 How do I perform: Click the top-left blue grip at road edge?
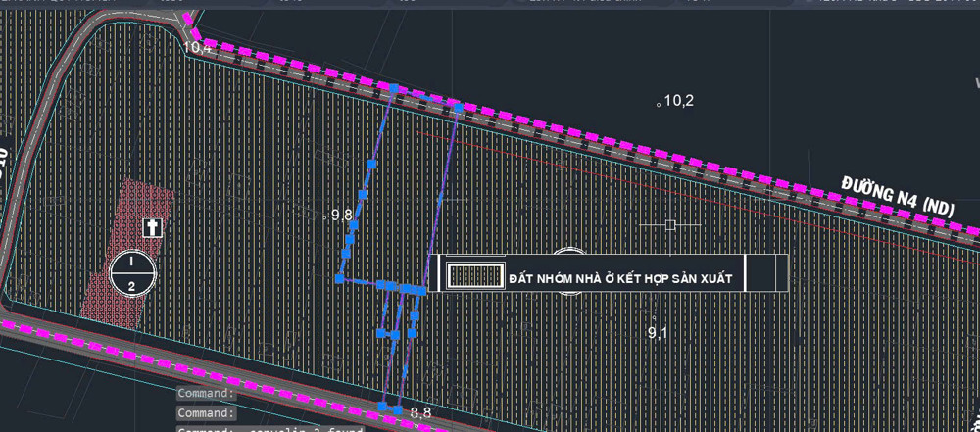[394, 89]
